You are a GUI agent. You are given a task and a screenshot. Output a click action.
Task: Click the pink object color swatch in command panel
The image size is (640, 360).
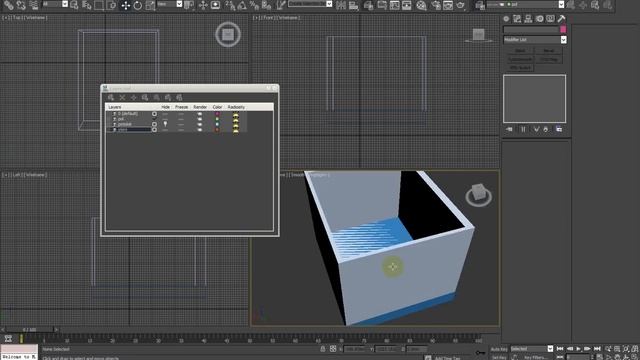tap(563, 29)
